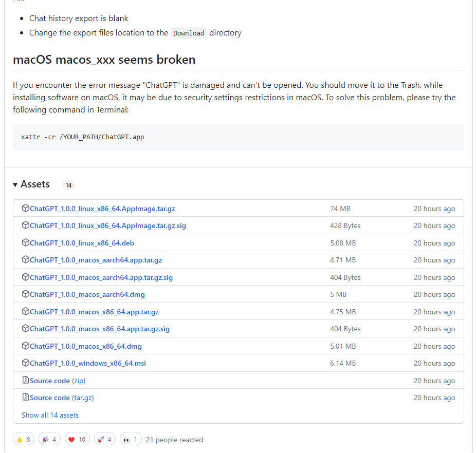
Task: Click package icon beside macos_aarch64.app.tar.gz
Action: pos(26,260)
